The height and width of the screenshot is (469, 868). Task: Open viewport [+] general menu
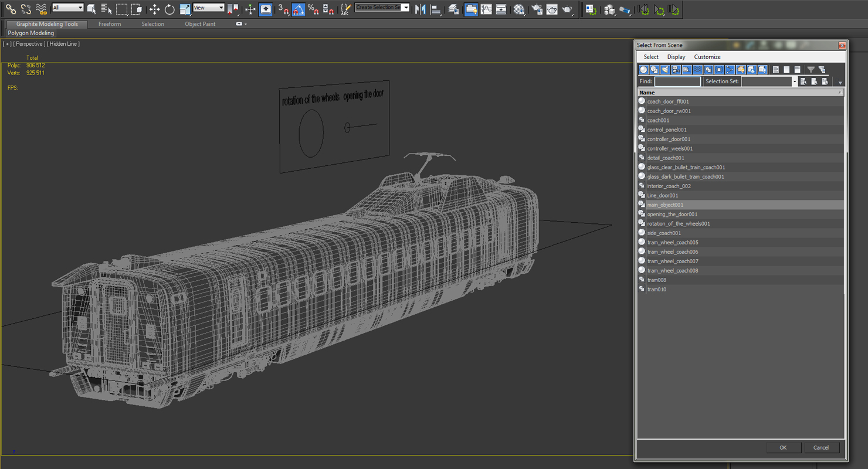[x=7, y=44]
